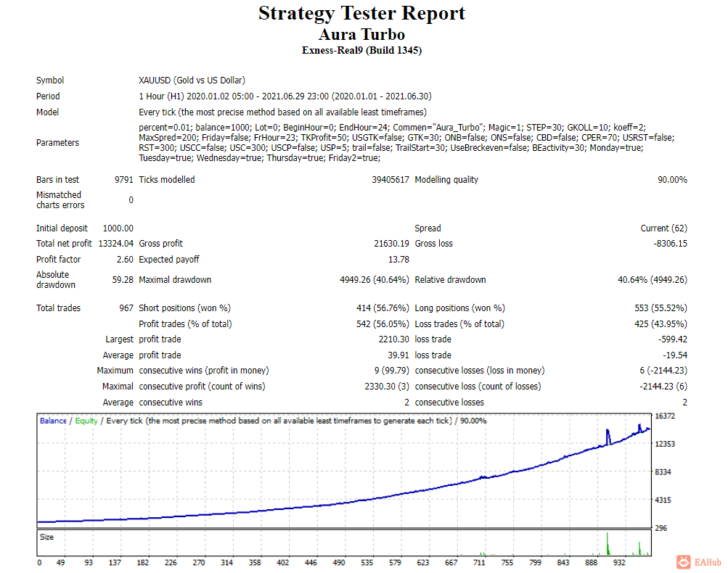Viewport: 728px width, 573px height.
Task: Select the ticks modelled value 39405617
Action: coord(390,180)
